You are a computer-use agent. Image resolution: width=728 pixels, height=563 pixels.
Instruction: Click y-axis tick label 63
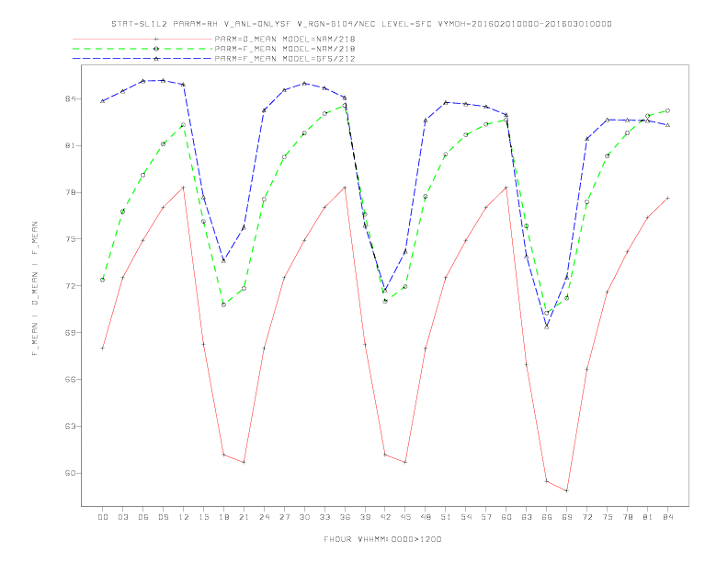pos(71,427)
